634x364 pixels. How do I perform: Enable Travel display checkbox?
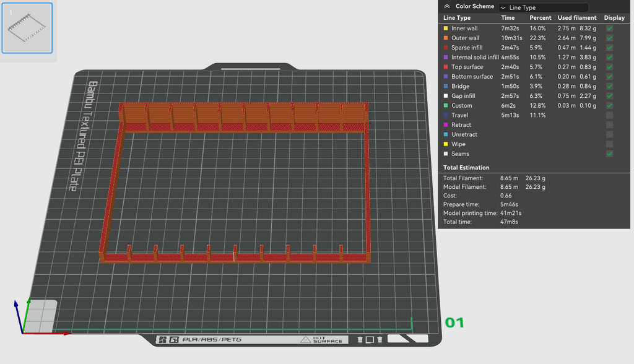click(x=609, y=115)
